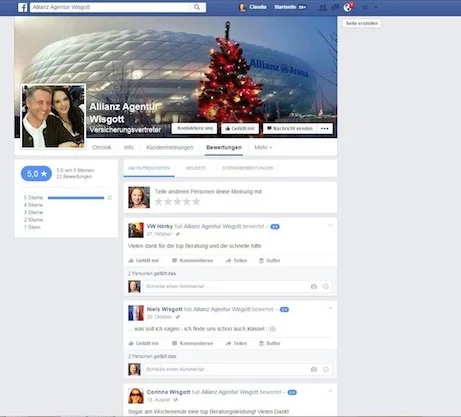
Task: Like the page with Gefällt mir button
Action: (x=240, y=128)
